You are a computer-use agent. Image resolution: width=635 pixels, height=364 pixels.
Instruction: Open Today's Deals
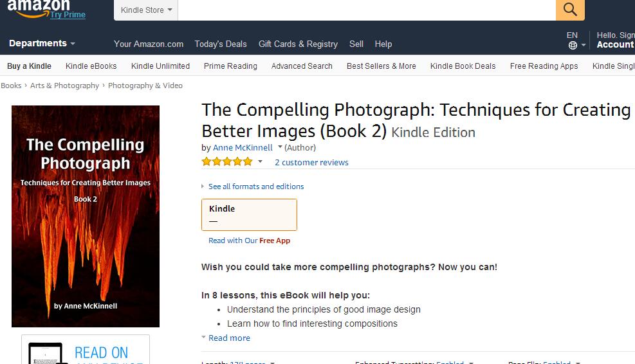(220, 44)
